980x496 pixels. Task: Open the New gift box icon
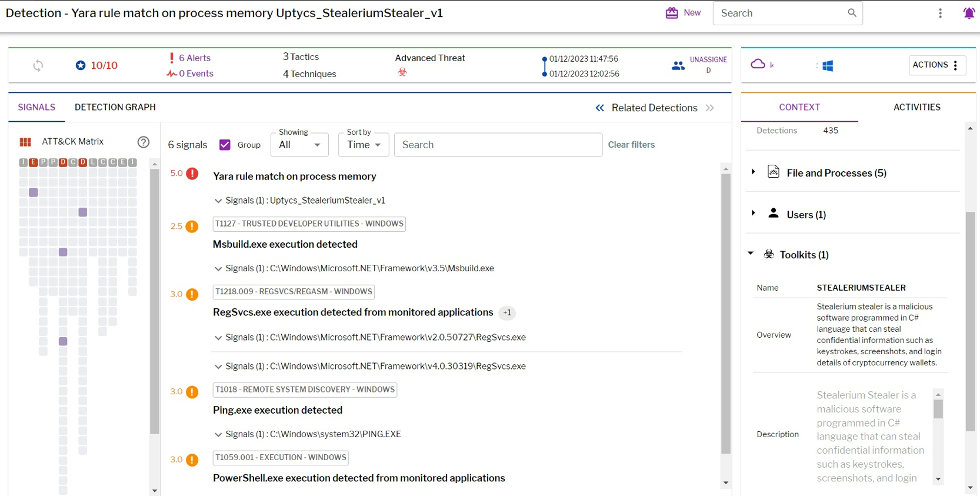point(671,13)
